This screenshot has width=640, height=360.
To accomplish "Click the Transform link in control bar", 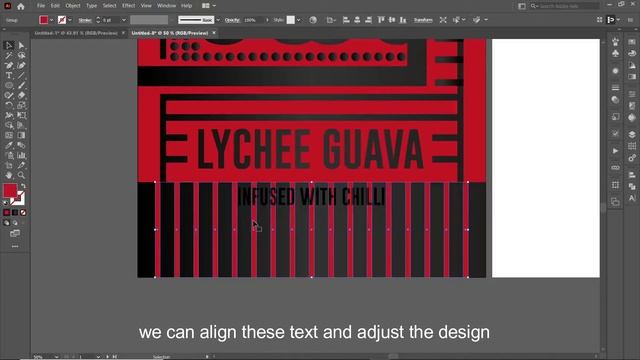I will point(423,20).
